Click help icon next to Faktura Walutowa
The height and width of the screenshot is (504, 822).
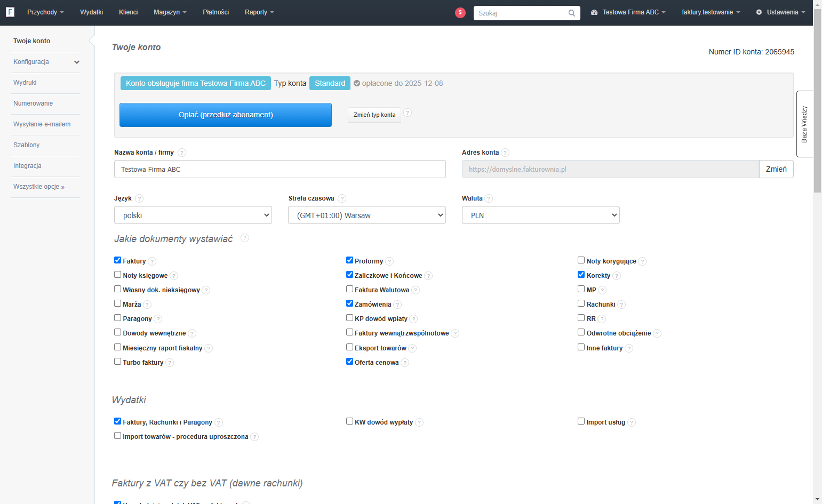pyautogui.click(x=416, y=290)
